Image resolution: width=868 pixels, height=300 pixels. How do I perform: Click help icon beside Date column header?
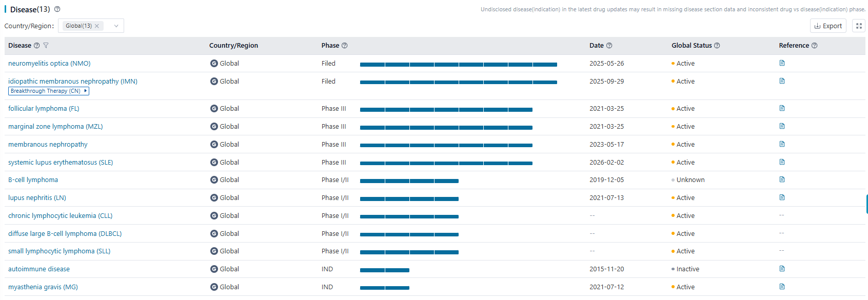(609, 46)
